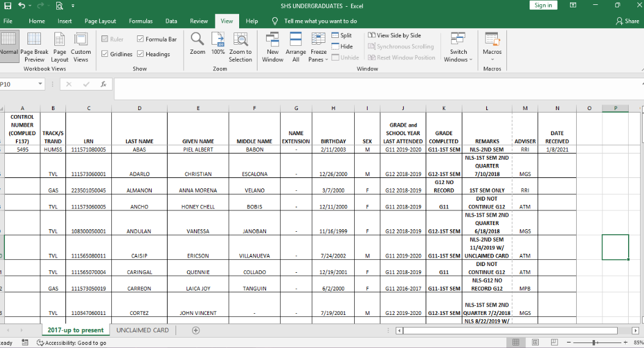Open the Formulas ribbon tab
Screen dimensions: 644x348
[x=141, y=21]
